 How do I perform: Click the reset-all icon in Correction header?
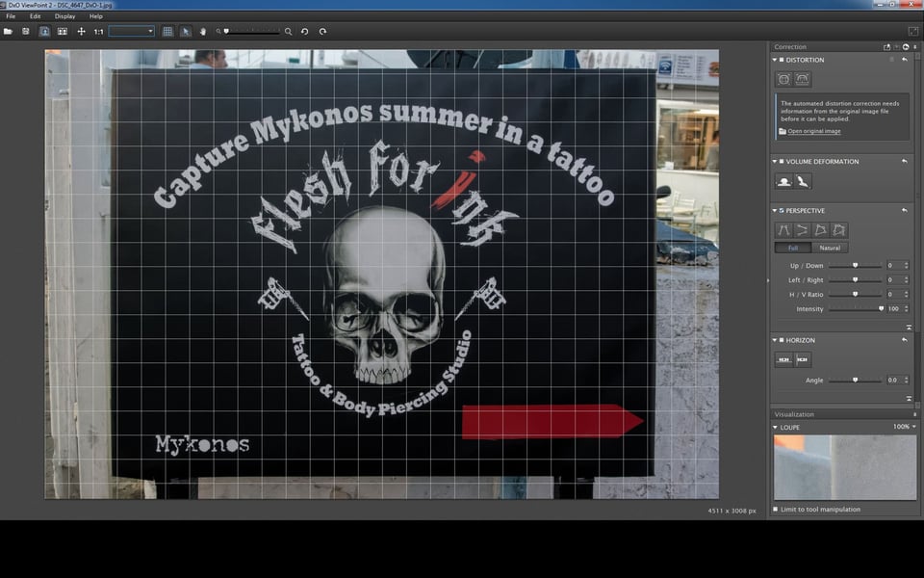coord(906,46)
